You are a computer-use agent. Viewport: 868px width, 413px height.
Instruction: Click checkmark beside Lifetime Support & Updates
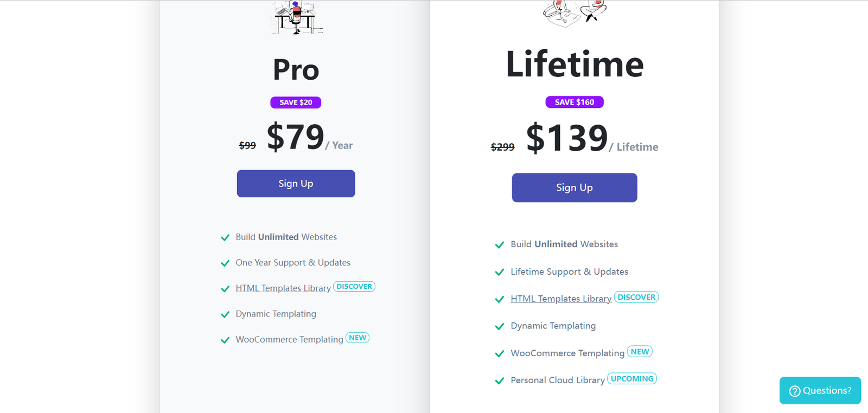click(500, 272)
